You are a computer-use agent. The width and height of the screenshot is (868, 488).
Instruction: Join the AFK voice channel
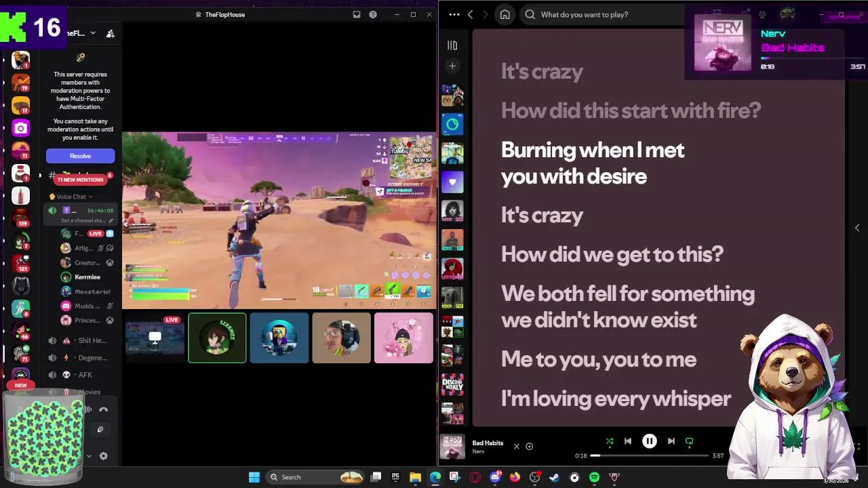[79, 375]
